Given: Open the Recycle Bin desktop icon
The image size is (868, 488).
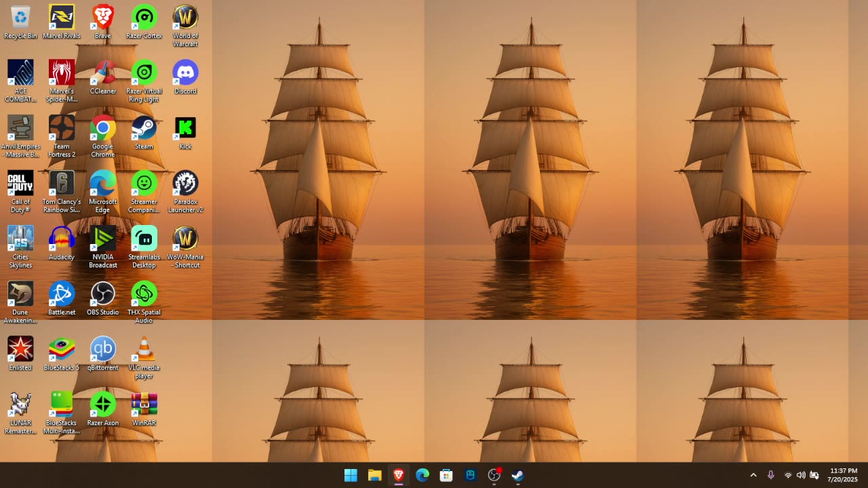Looking at the screenshot, I should (20, 22).
